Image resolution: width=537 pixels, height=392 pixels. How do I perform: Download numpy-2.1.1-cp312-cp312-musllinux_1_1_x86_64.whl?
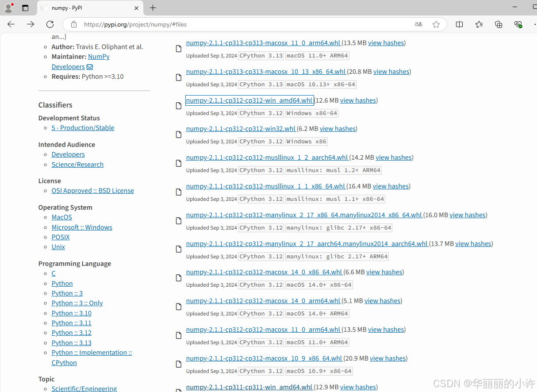click(266, 186)
